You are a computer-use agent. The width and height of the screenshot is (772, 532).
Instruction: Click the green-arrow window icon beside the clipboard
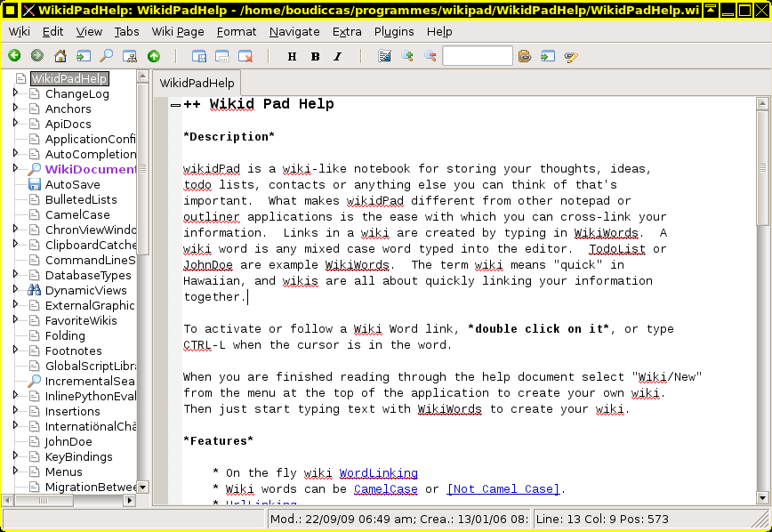click(548, 56)
